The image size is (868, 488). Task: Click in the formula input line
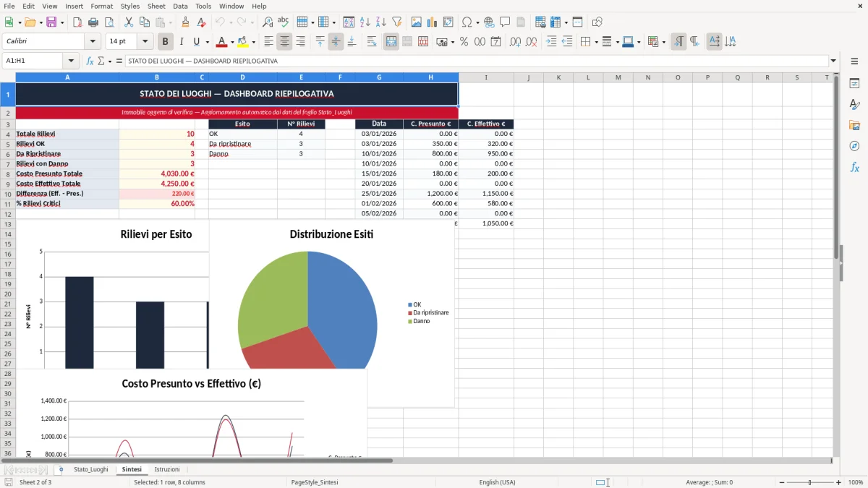(x=476, y=61)
